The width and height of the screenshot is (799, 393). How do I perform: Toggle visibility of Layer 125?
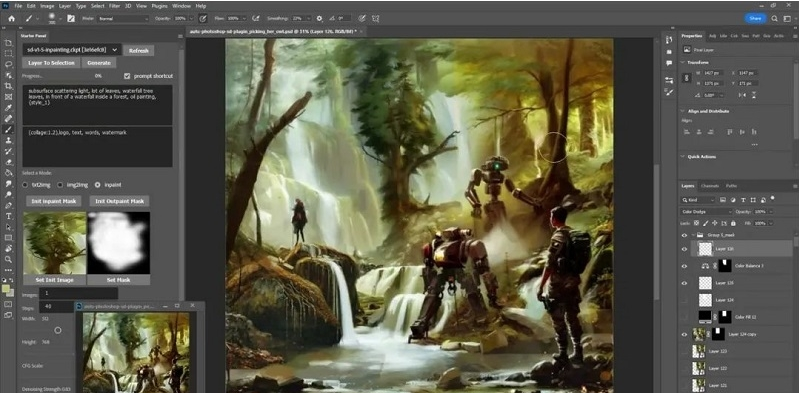click(x=684, y=283)
